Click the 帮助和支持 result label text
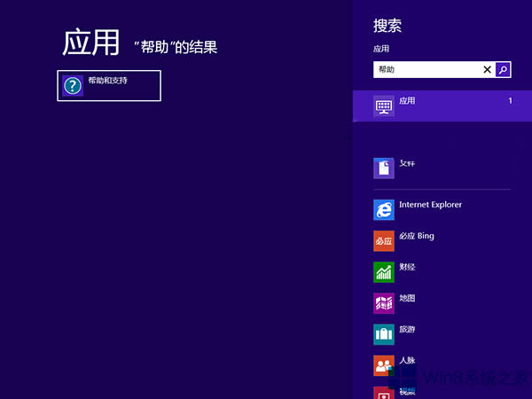 (107, 81)
